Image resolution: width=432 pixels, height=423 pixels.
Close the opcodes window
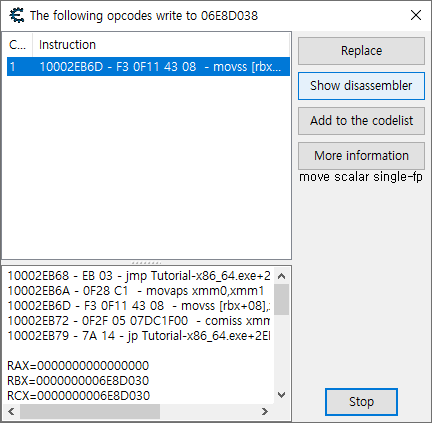[416, 15]
